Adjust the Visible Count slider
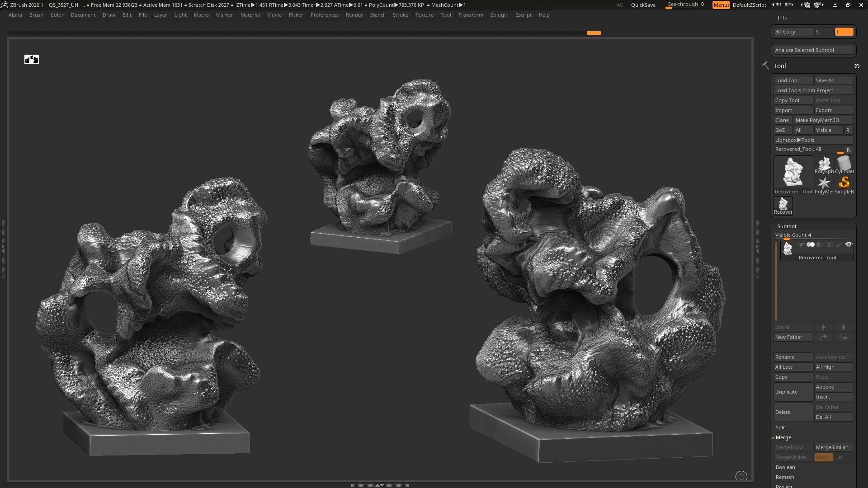The image size is (868, 488). [813, 235]
